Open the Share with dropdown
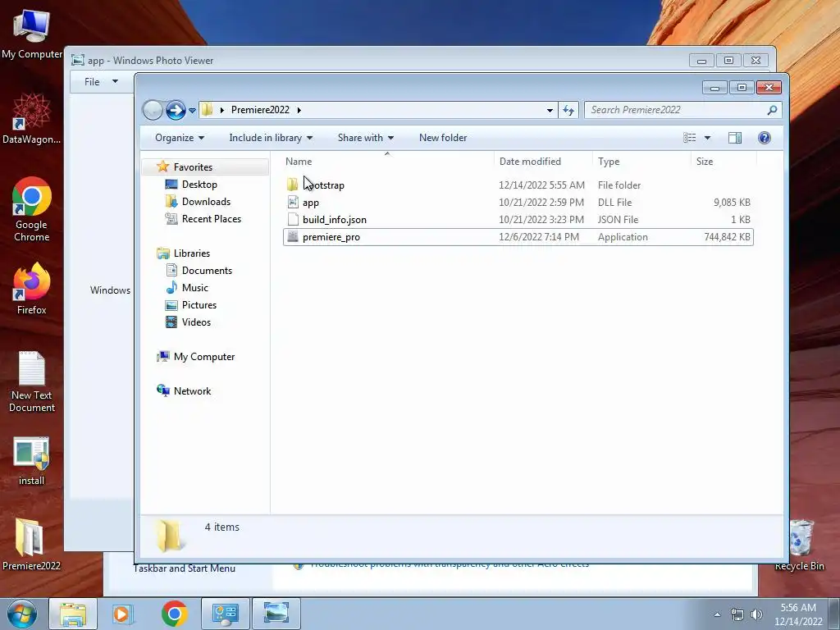The height and width of the screenshot is (630, 840). [x=366, y=138]
